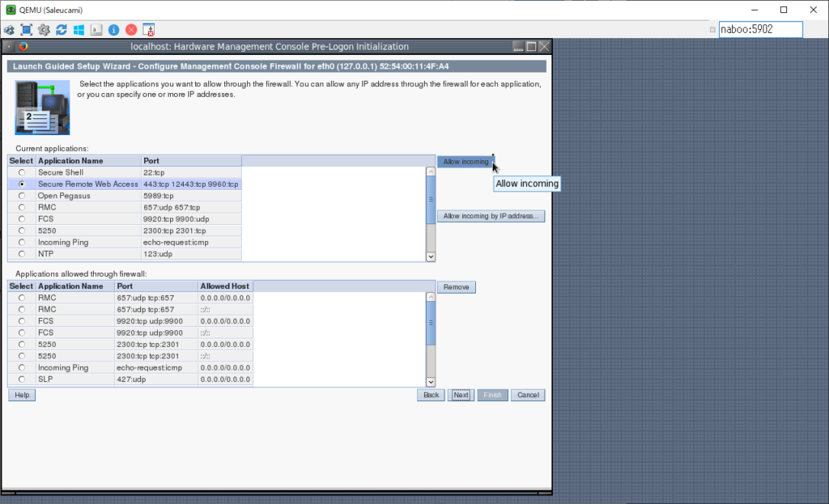The width and height of the screenshot is (829, 504).
Task: Send the Windows key via the Windows logo icon
Action: (x=79, y=30)
